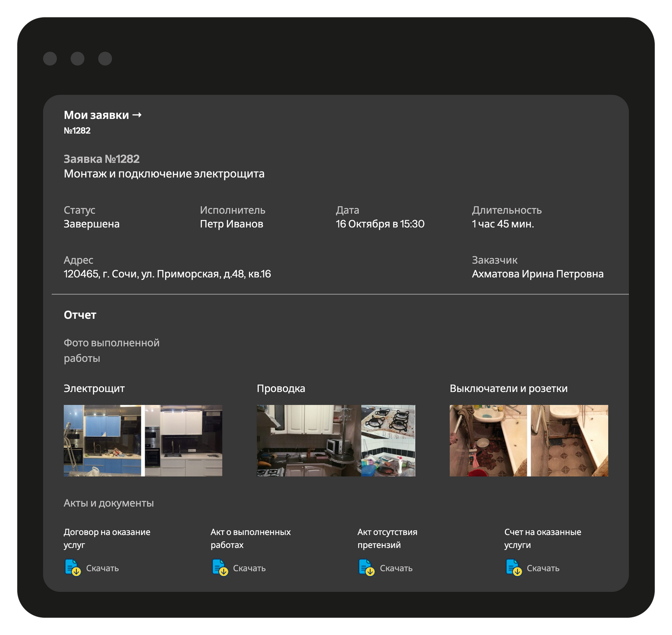Click the duration '1 час 45 мин.'
672x635 pixels.
503,224
